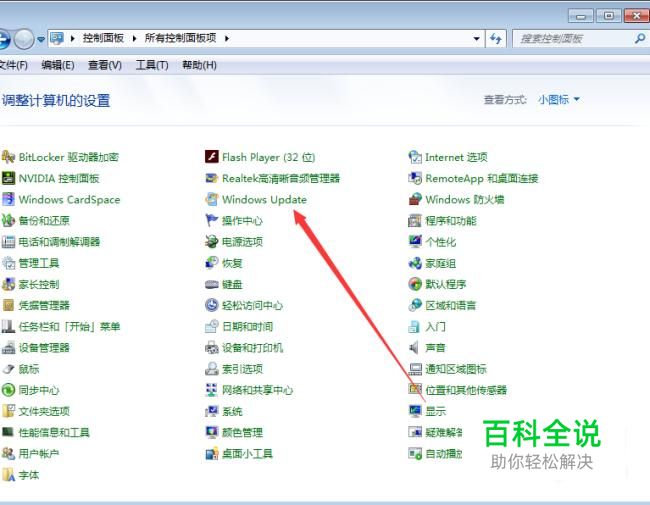The image size is (650, 505).
Task: Open the 轻松访问中心 icon
Action: point(212,306)
